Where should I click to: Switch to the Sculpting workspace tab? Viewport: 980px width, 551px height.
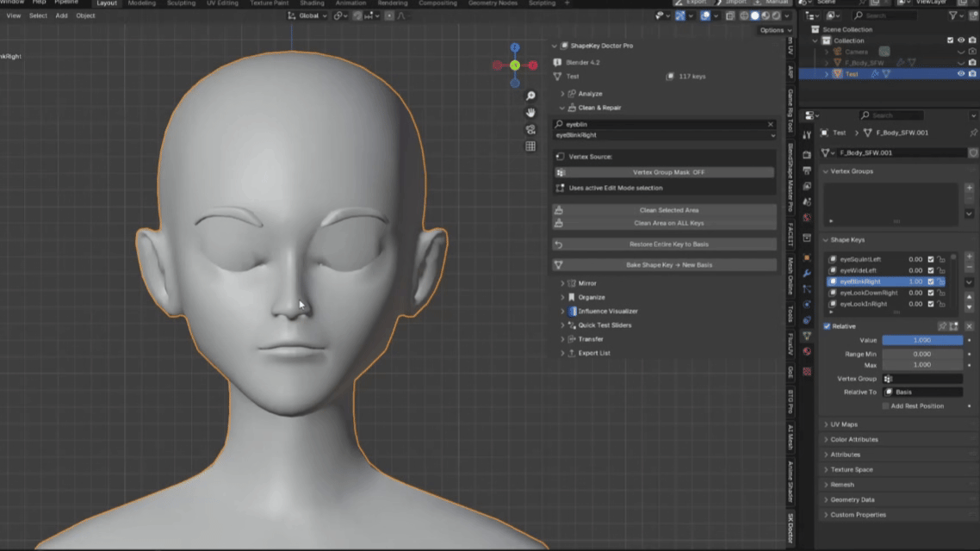[x=181, y=3]
